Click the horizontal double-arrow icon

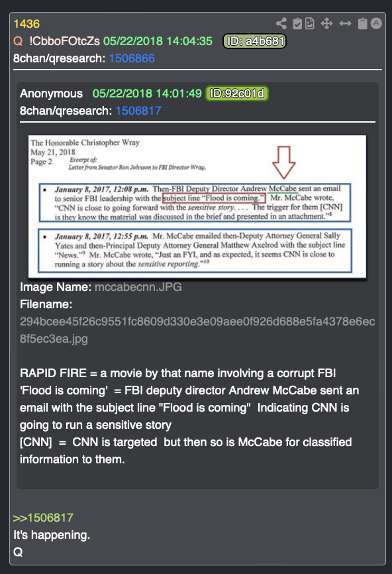(345, 24)
